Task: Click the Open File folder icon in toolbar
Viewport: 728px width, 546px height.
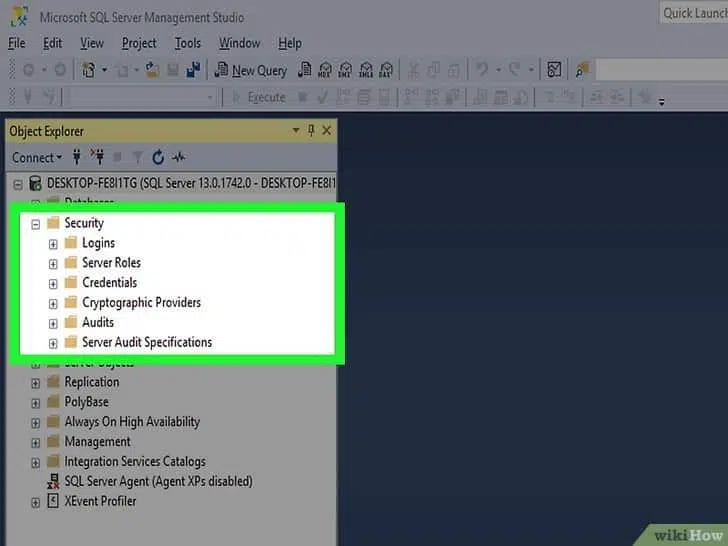Action: point(152,70)
